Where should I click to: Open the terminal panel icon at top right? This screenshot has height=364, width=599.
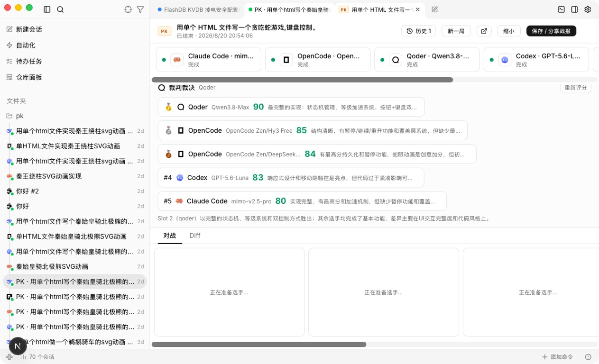(x=562, y=9)
